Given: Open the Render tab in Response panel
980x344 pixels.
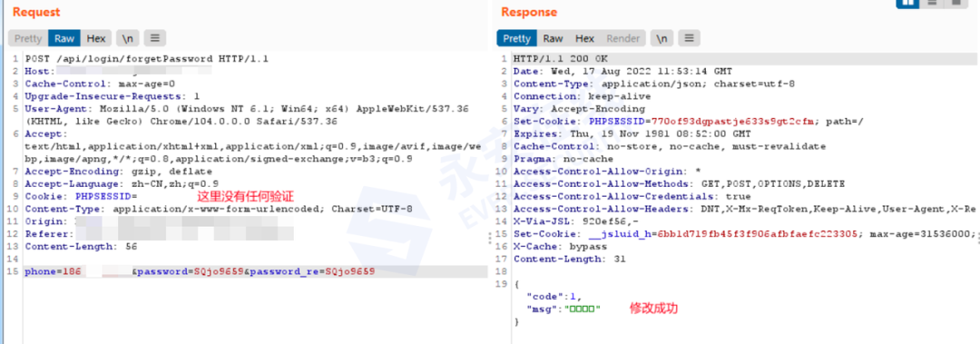Looking at the screenshot, I should (623, 38).
